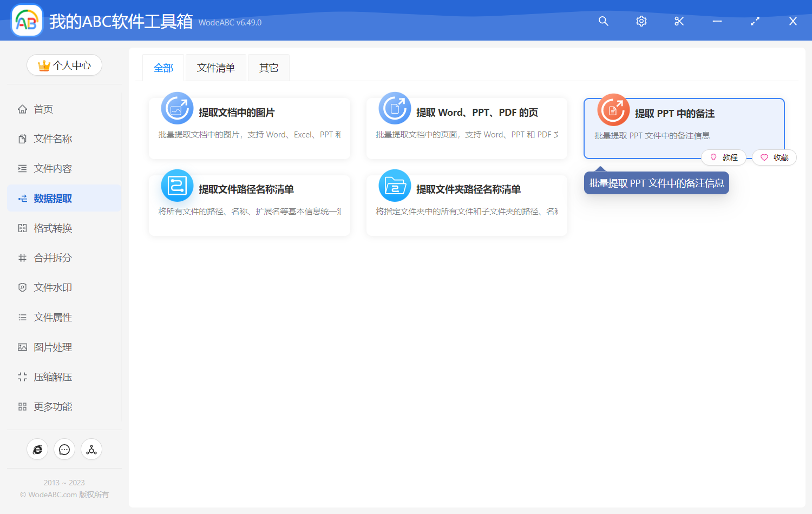Click the 收藏 favorite button
The image size is (812, 514).
tap(774, 157)
